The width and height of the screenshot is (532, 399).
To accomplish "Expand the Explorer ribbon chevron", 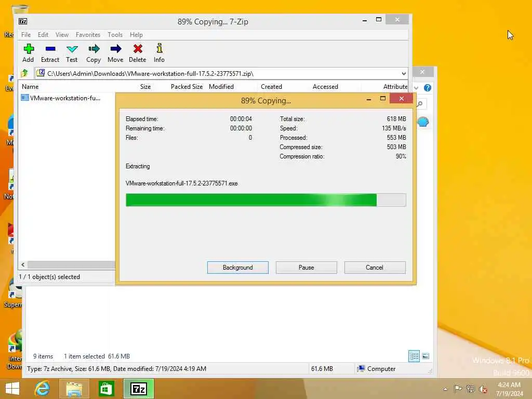I will pyautogui.click(x=416, y=88).
